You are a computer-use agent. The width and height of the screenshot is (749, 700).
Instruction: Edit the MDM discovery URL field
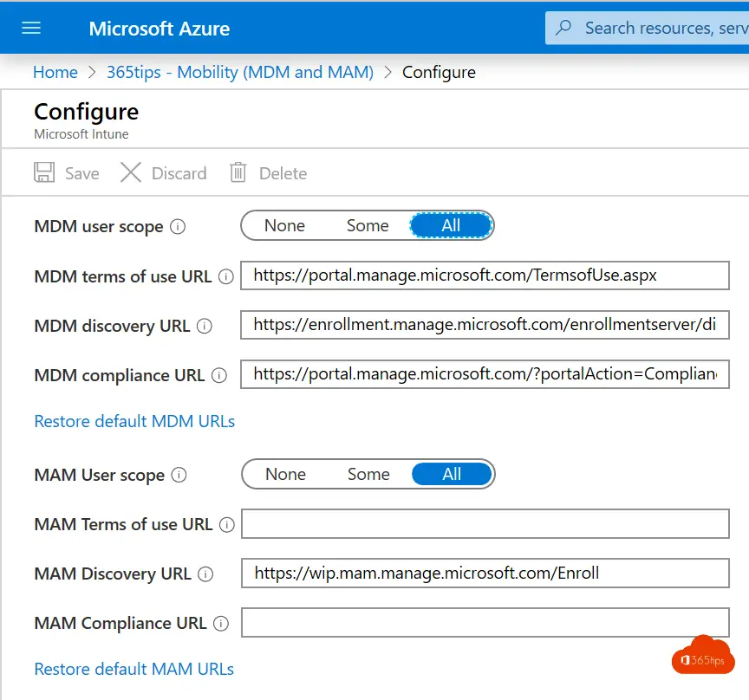point(485,325)
